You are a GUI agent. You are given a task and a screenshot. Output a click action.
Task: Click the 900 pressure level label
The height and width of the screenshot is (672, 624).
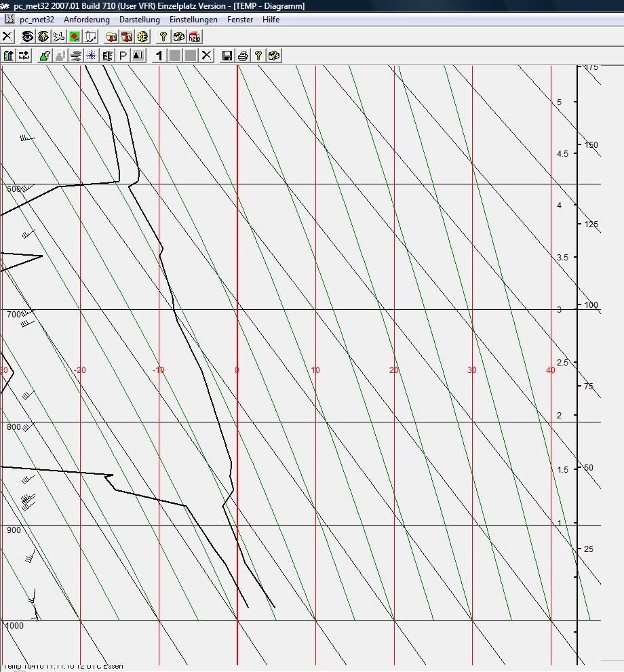[x=14, y=530]
